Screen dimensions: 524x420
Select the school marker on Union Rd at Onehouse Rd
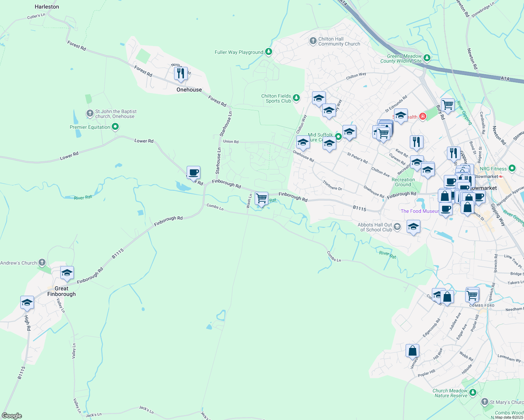(x=303, y=143)
